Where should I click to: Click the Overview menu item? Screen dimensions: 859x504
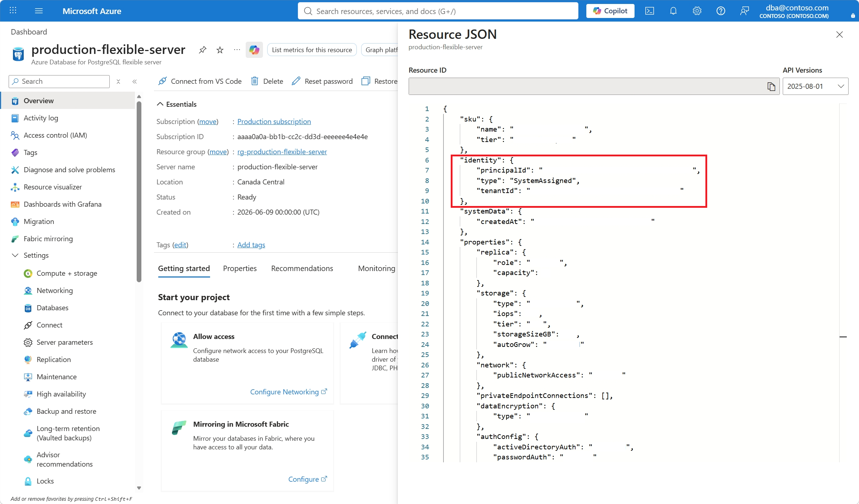pos(68,101)
